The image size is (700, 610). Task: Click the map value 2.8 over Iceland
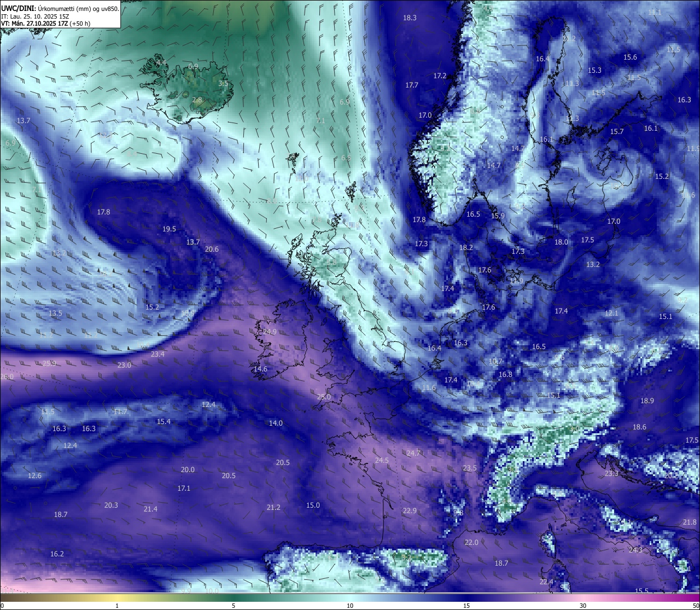(197, 101)
